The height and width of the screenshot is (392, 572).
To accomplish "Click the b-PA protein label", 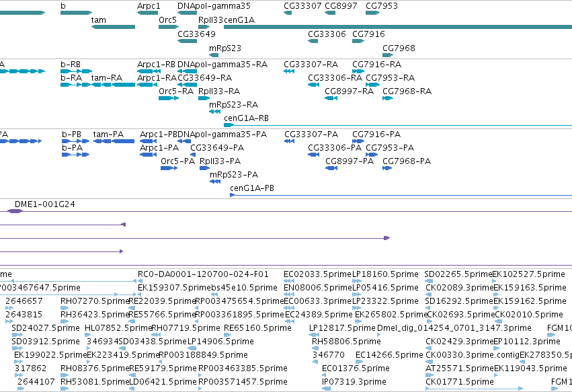I will (72, 148).
